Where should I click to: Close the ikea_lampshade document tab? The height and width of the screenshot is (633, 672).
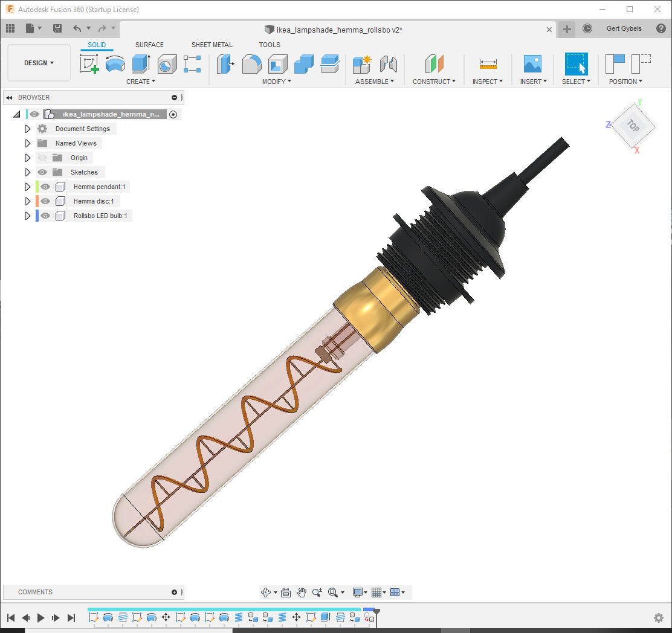click(x=549, y=30)
